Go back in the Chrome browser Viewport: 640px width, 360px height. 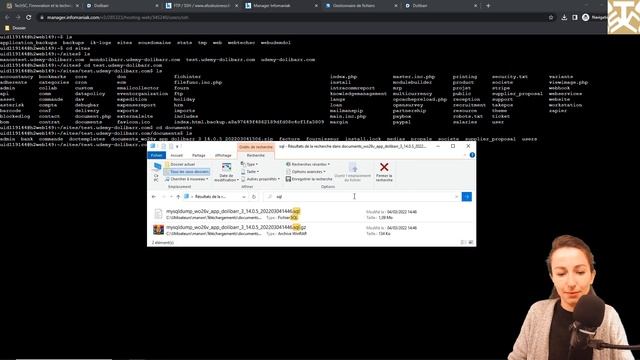[x=7, y=18]
